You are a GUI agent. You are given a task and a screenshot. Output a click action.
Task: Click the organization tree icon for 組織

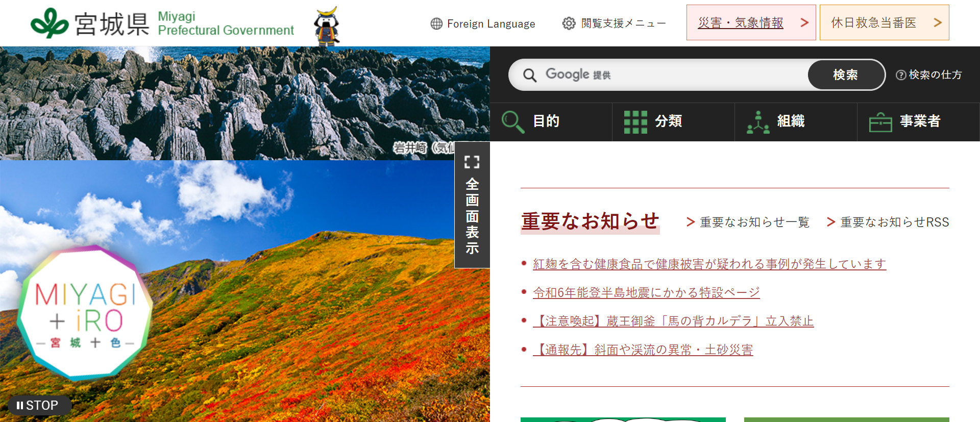[758, 122]
